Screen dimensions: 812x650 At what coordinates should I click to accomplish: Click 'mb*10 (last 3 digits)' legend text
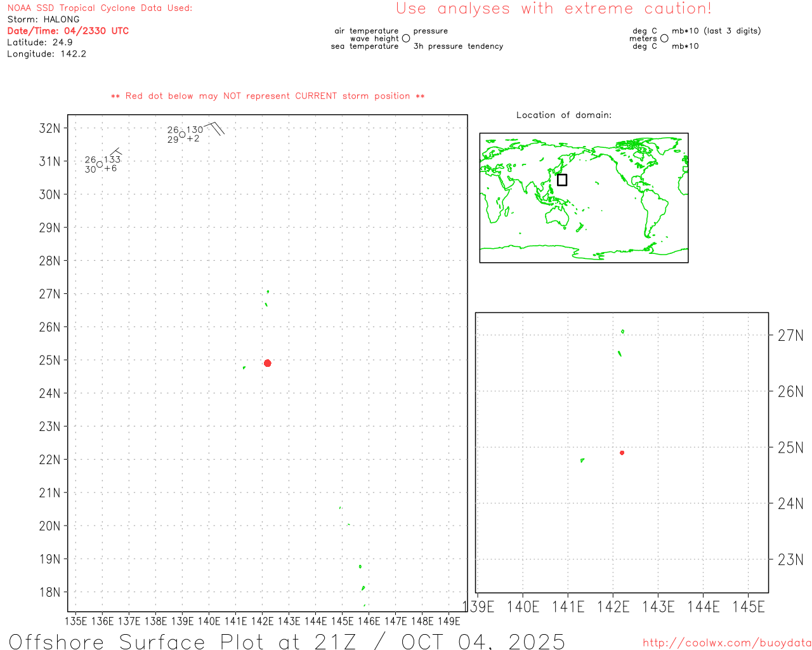(x=716, y=31)
